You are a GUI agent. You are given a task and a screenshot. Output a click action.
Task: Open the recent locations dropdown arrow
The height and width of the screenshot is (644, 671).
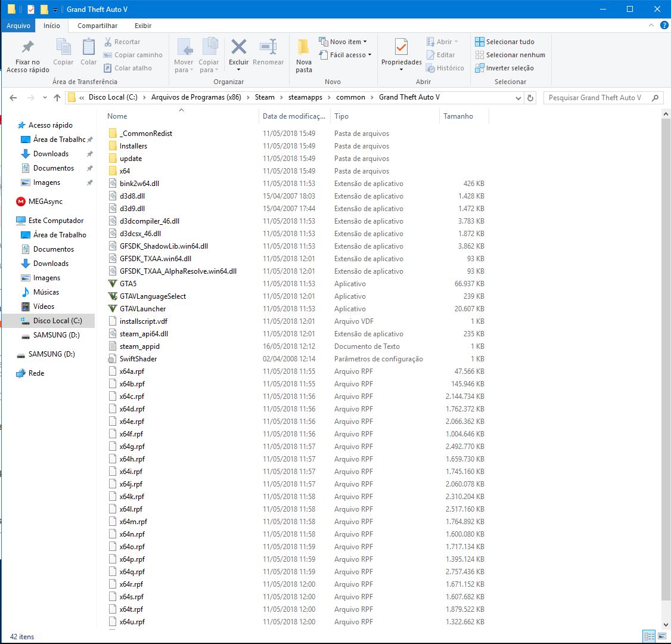point(45,98)
